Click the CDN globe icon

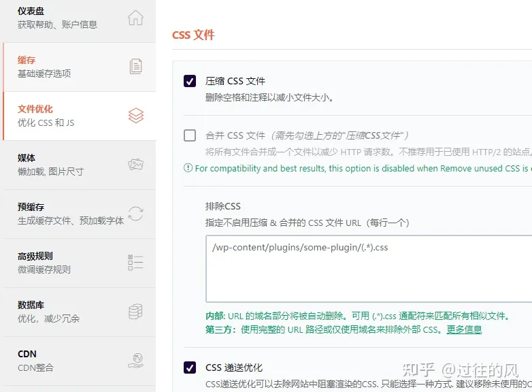[x=135, y=361]
